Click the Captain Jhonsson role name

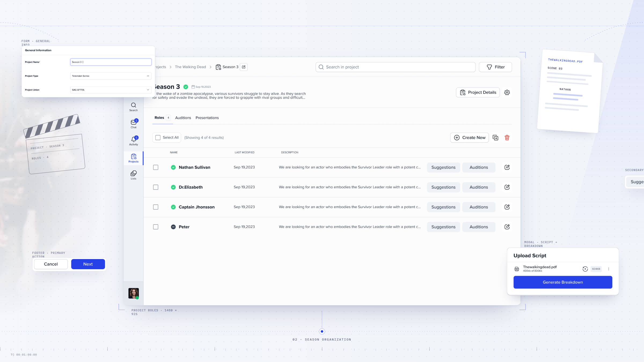[x=197, y=207]
